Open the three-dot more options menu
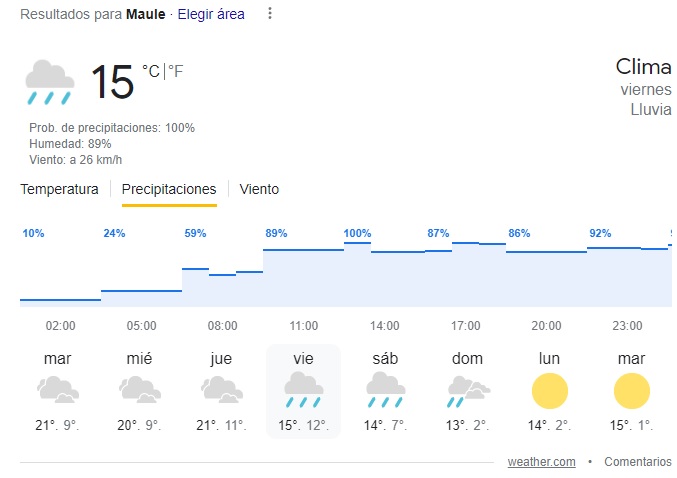Screen dimensions: 677x478 (269, 15)
